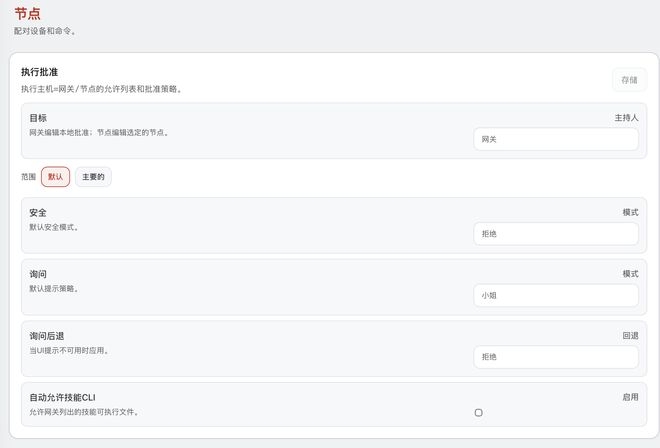The image size is (660, 448).
Task: Click the 默认安全模式 description
Action: (54, 227)
